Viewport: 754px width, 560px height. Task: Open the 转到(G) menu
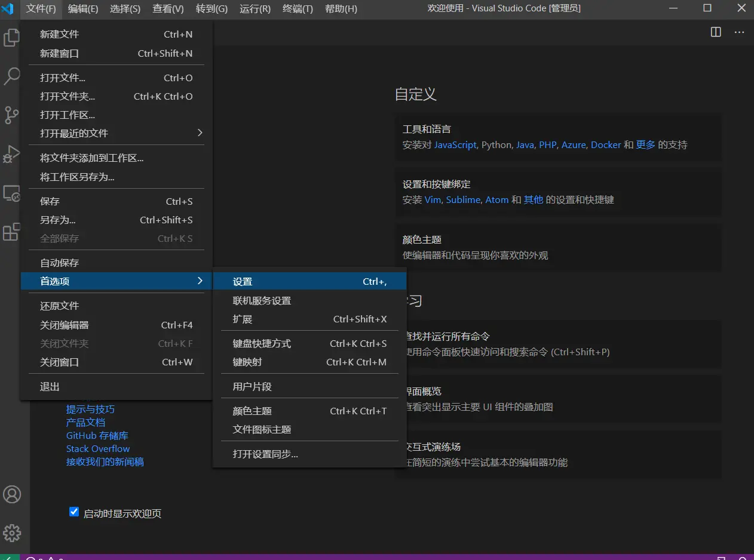(212, 8)
